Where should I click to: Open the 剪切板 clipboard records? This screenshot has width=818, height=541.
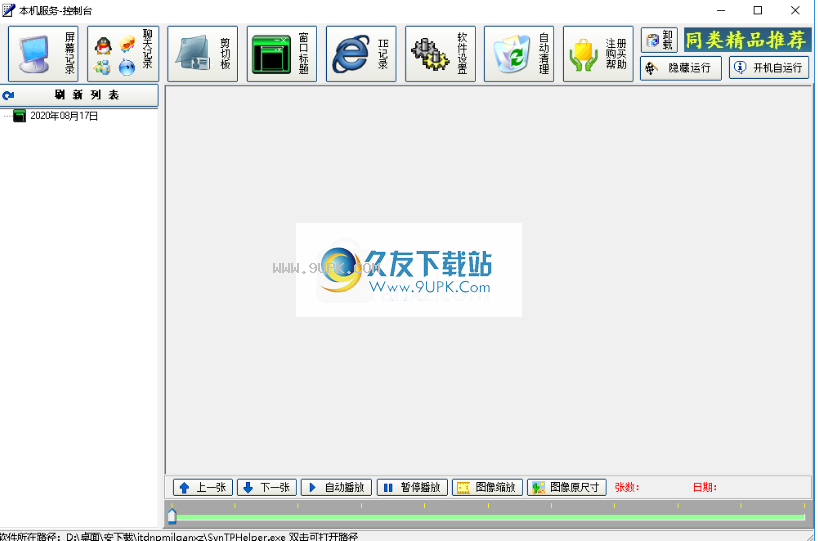click(x=202, y=54)
